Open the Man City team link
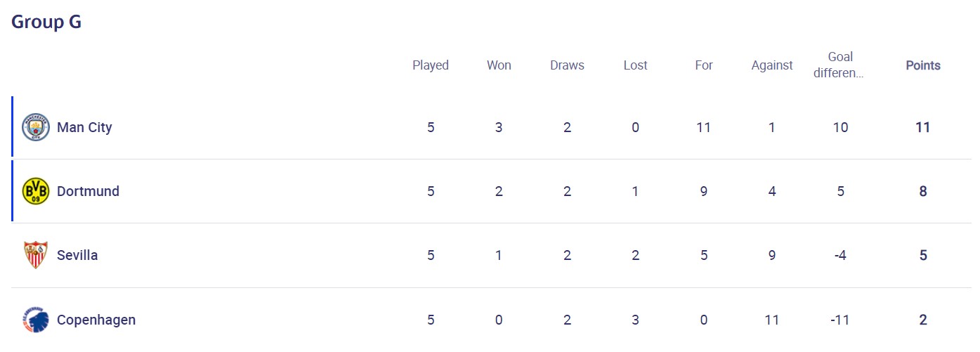Image resolution: width=980 pixels, height=352 pixels. click(x=84, y=127)
